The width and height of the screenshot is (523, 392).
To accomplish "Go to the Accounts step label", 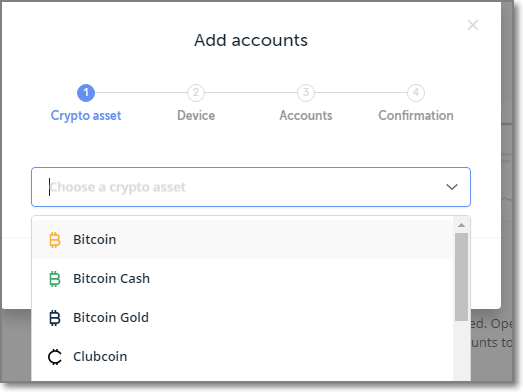I will click(306, 115).
